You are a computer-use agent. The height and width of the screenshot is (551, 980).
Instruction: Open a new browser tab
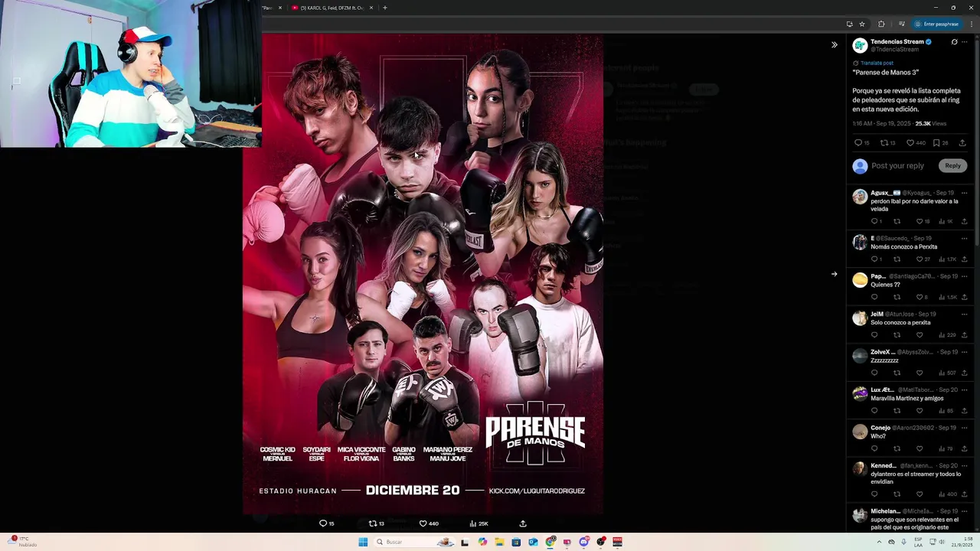pos(384,8)
